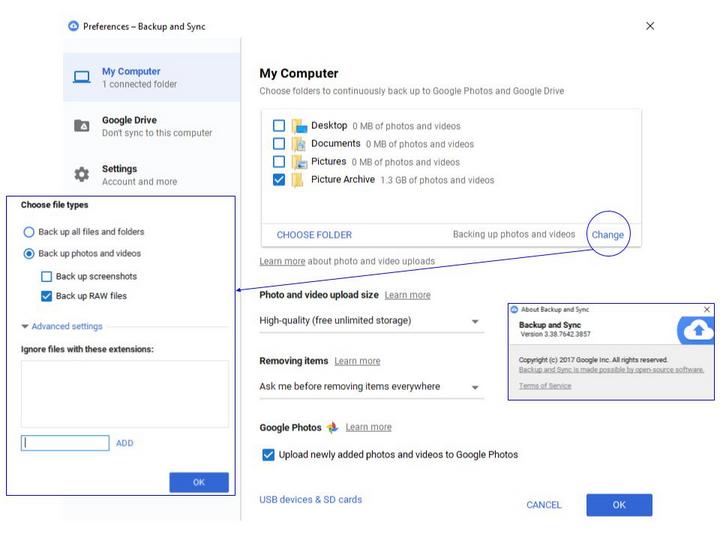Click the Picture Archive folder icon

298,180
